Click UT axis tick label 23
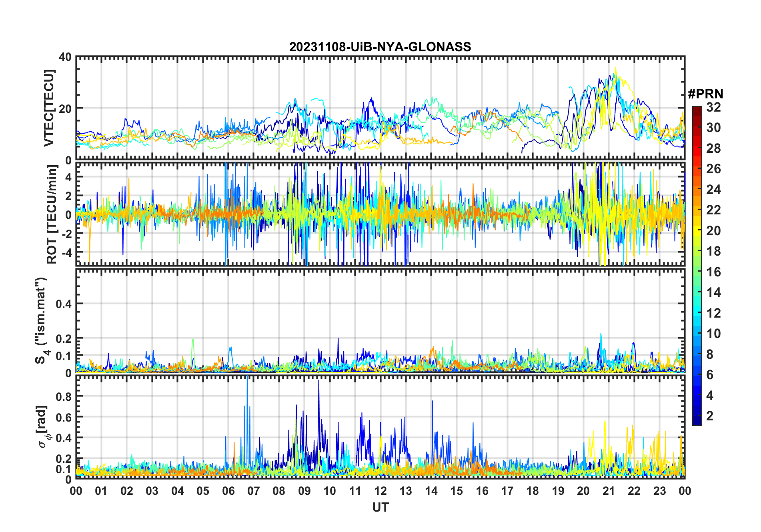Screen dimensions: 761x532 point(660,491)
